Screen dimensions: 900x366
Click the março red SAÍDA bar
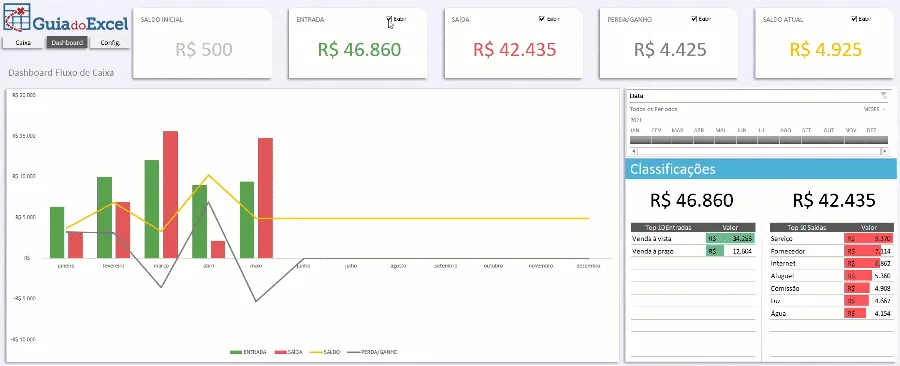[x=170, y=194]
